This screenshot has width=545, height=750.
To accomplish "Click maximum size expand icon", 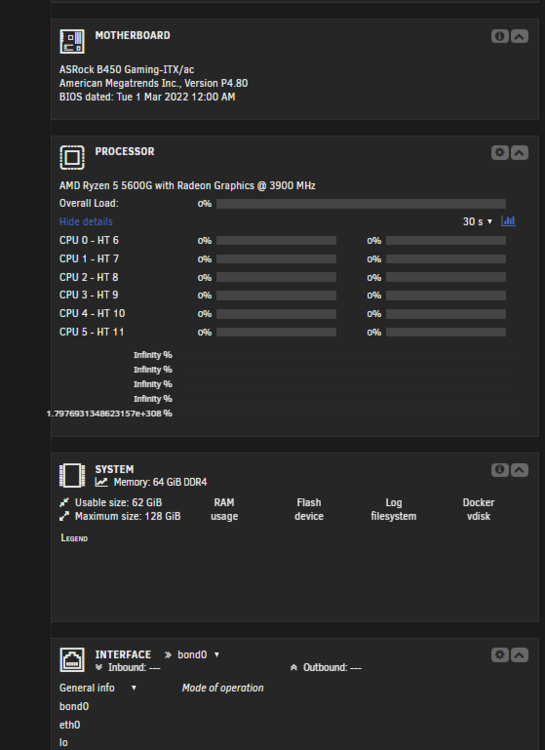I will tap(64, 517).
